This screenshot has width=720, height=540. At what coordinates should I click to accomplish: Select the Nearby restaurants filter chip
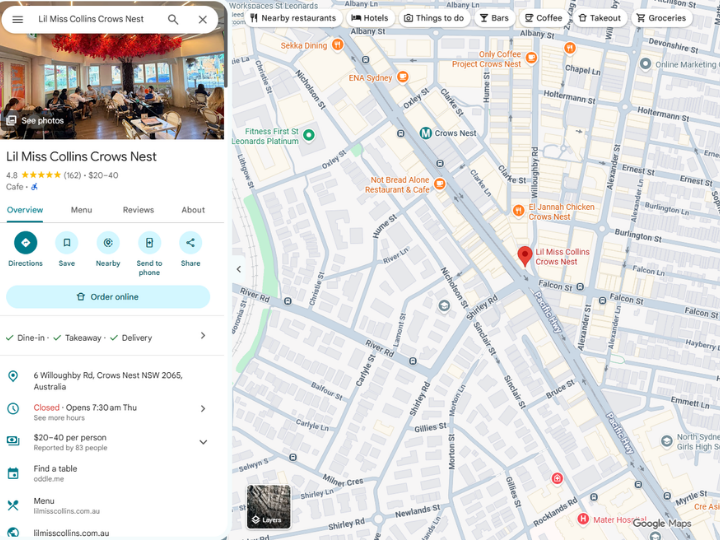tap(293, 18)
